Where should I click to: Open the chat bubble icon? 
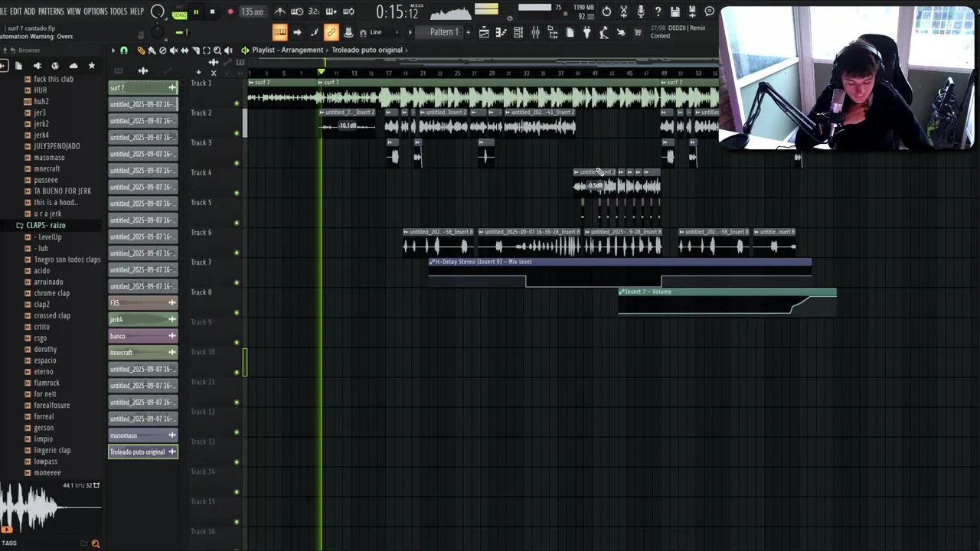coord(709,11)
